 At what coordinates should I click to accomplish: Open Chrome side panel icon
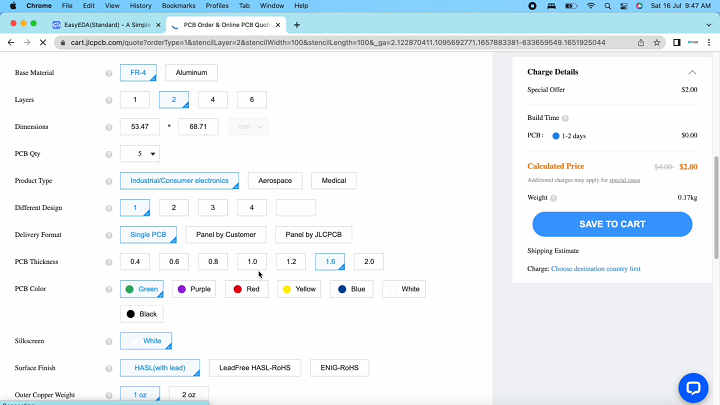pyautogui.click(x=676, y=42)
